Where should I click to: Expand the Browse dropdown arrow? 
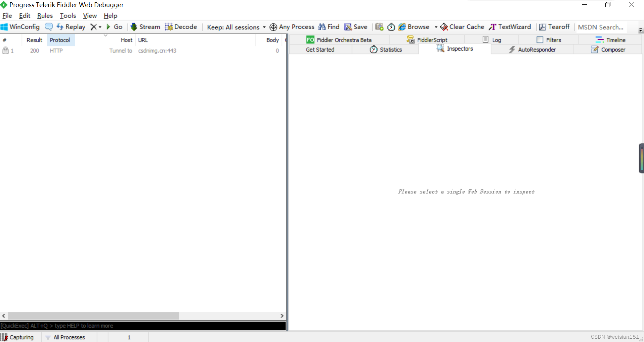point(436,27)
